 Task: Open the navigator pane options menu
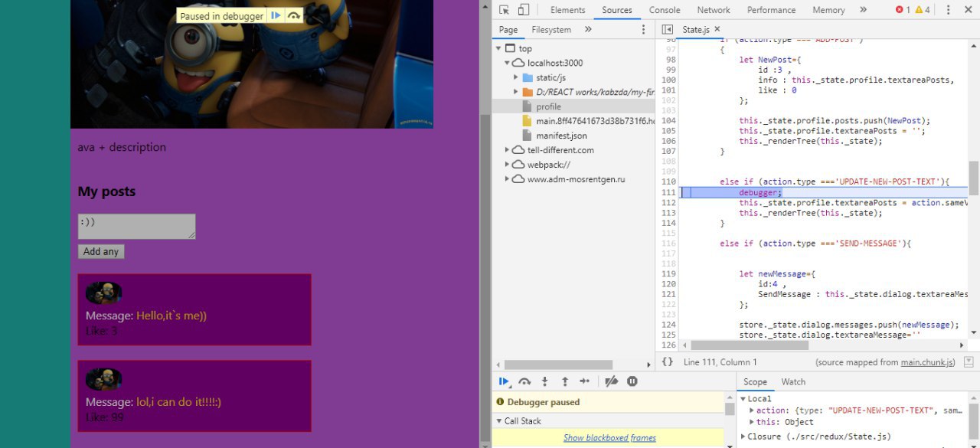pos(643,30)
